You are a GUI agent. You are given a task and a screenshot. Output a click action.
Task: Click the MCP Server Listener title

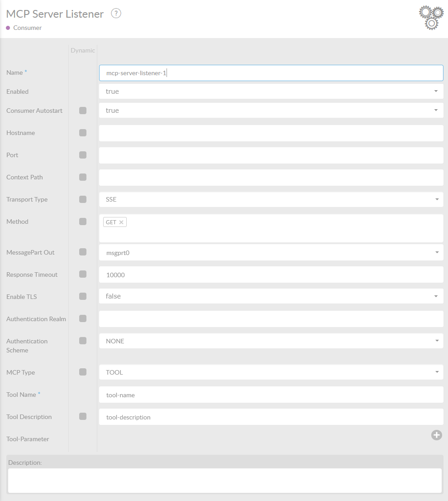55,14
